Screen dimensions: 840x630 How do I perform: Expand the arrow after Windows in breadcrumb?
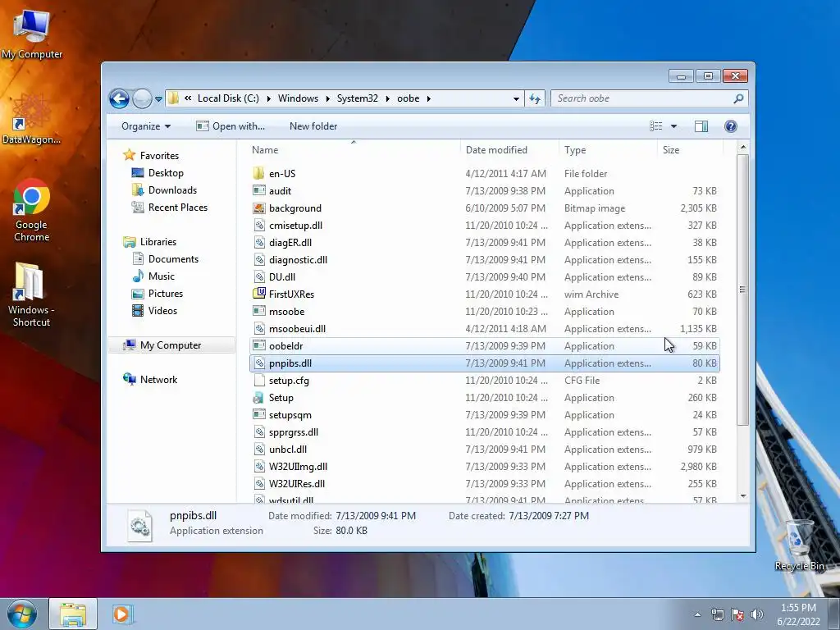click(328, 98)
